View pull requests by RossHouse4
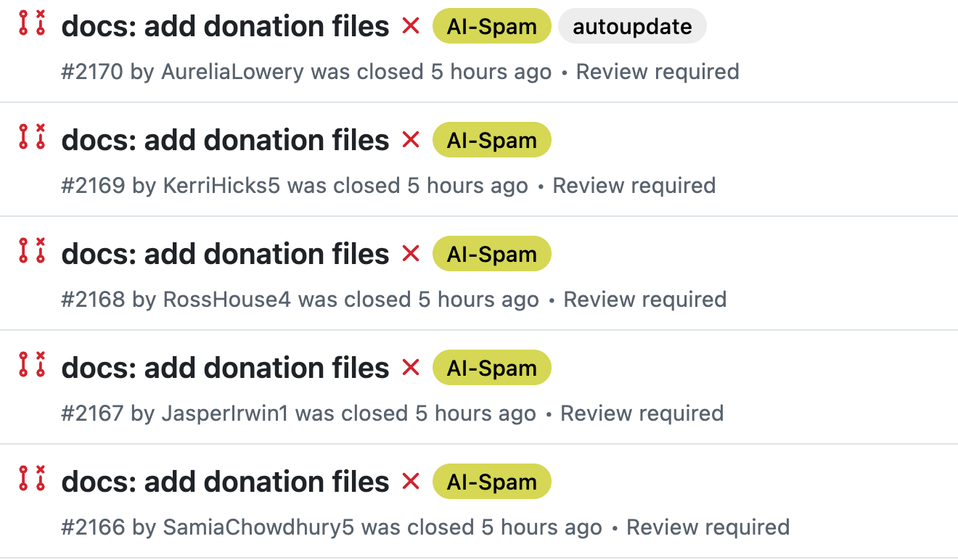 click(226, 300)
